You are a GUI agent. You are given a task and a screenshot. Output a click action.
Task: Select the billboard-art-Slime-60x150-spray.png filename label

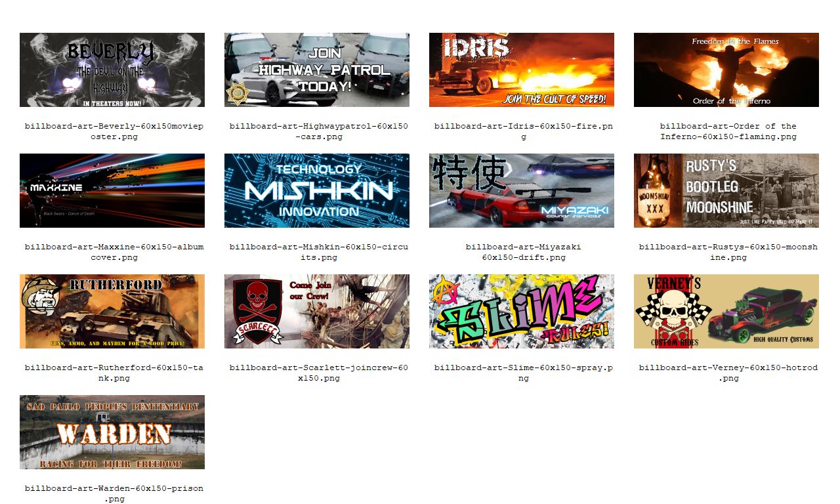coord(523,373)
